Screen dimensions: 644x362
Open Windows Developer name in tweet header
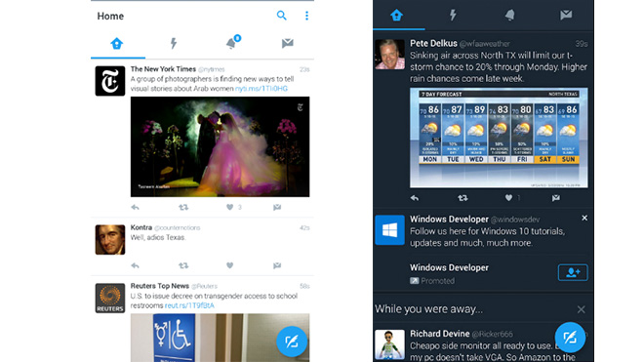point(449,220)
